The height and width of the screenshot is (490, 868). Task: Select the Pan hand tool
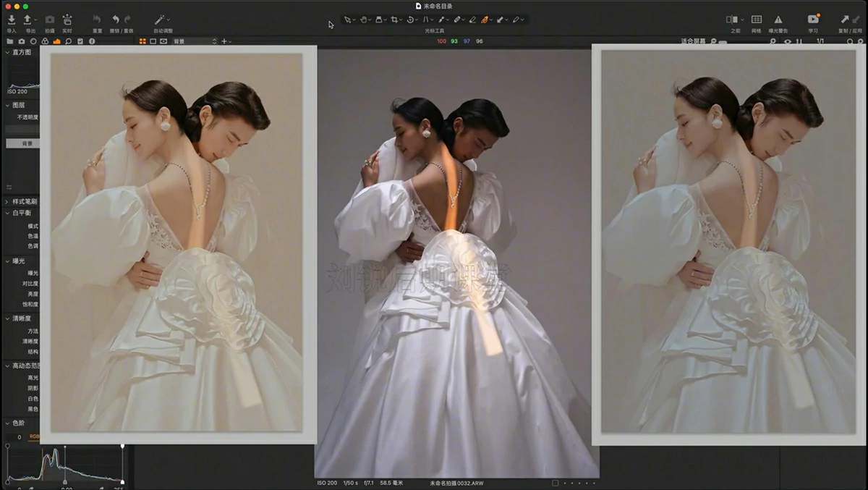pyautogui.click(x=364, y=20)
